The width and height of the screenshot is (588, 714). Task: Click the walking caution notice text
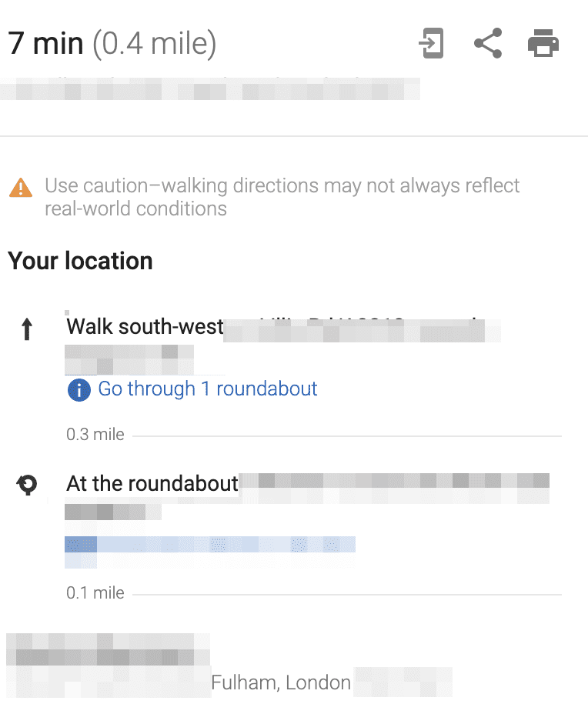pyautogui.click(x=282, y=197)
